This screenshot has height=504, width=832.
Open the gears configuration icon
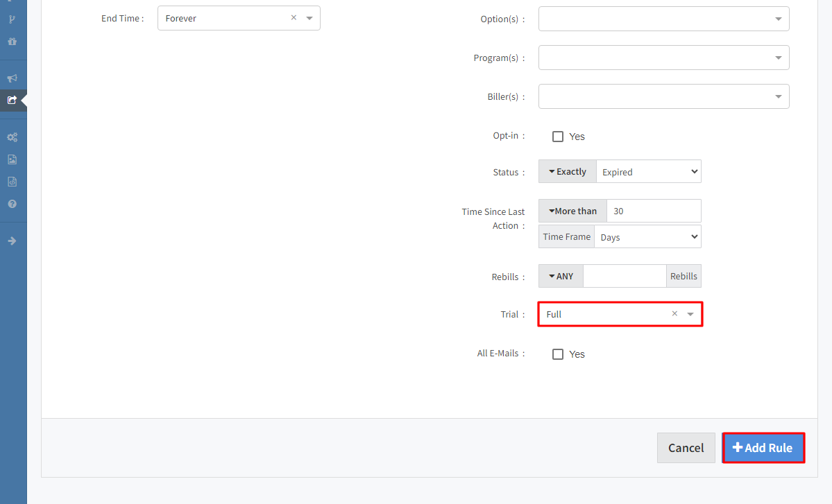click(12, 137)
